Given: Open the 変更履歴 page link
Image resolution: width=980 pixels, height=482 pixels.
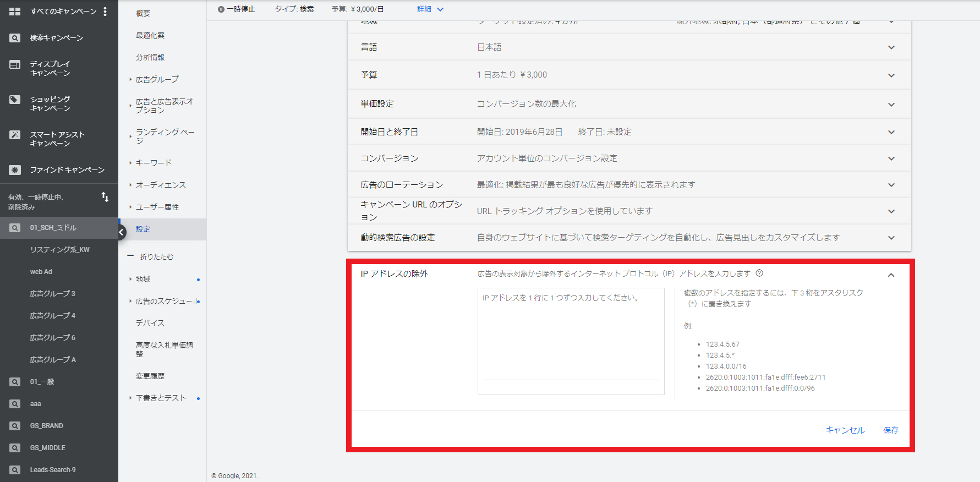Looking at the screenshot, I should click(x=150, y=376).
